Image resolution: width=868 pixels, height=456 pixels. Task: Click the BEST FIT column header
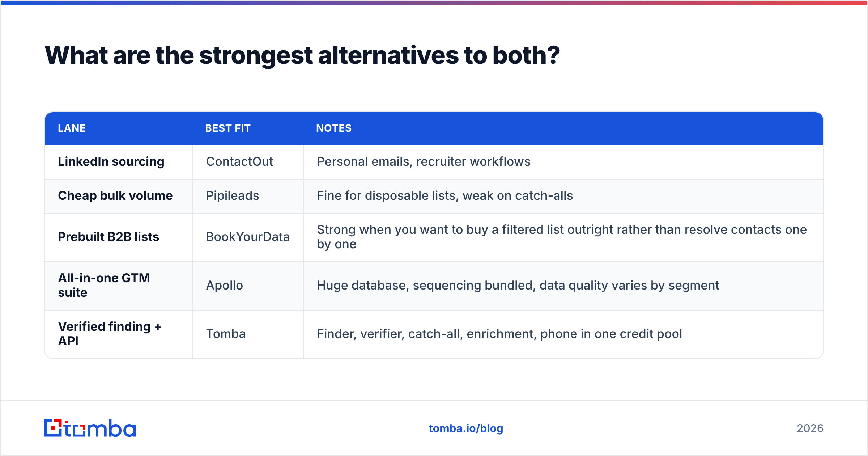pyautogui.click(x=228, y=128)
